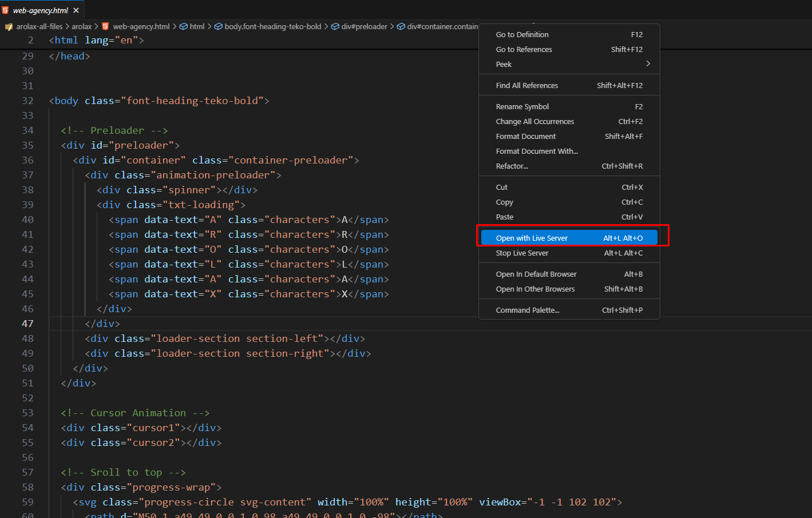The height and width of the screenshot is (518, 812).
Task: Click the Cursor Animation comment
Action: [135, 413]
